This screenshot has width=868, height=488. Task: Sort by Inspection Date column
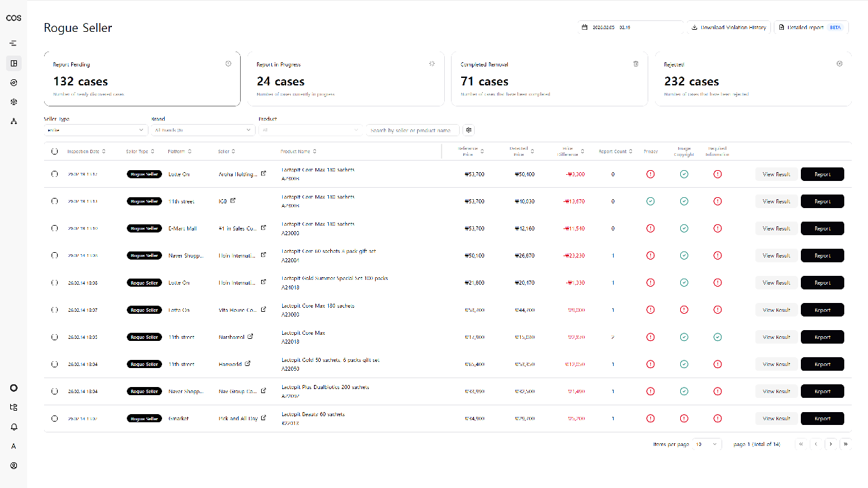(x=86, y=151)
